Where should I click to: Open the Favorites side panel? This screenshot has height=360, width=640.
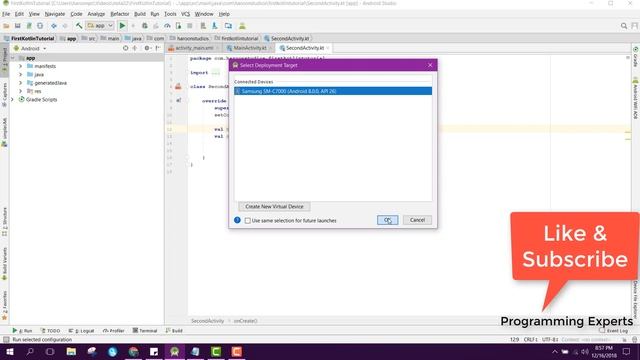pyautogui.click(x=4, y=305)
